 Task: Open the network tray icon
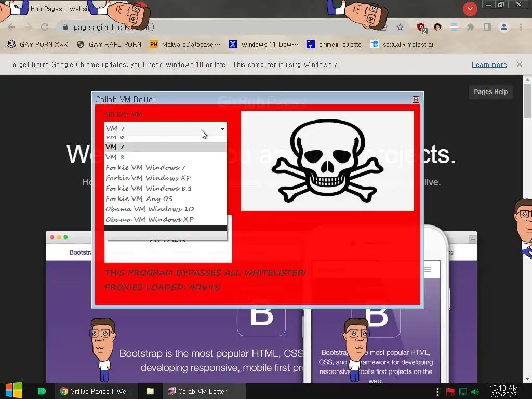point(463,392)
